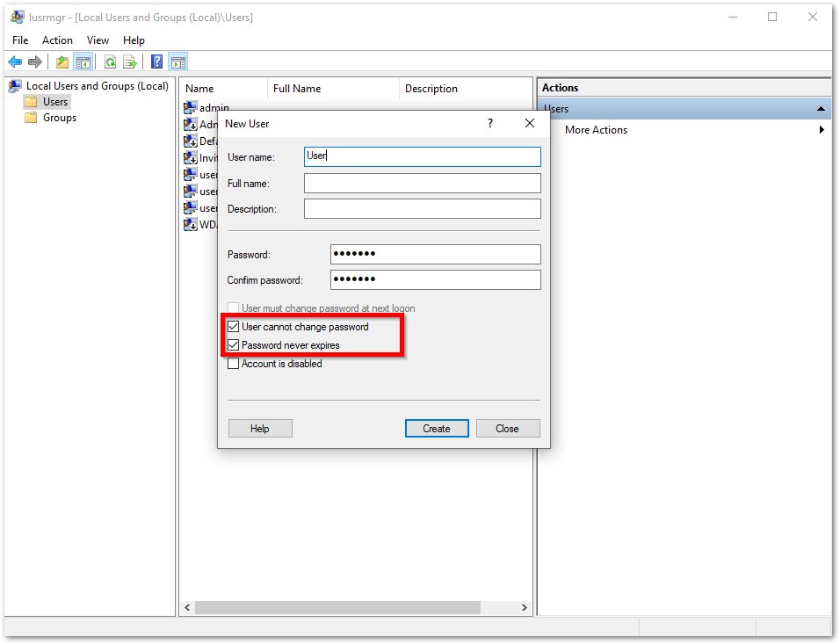Image resolution: width=840 pixels, height=644 pixels.
Task: Click the Full name input field
Action: click(422, 183)
